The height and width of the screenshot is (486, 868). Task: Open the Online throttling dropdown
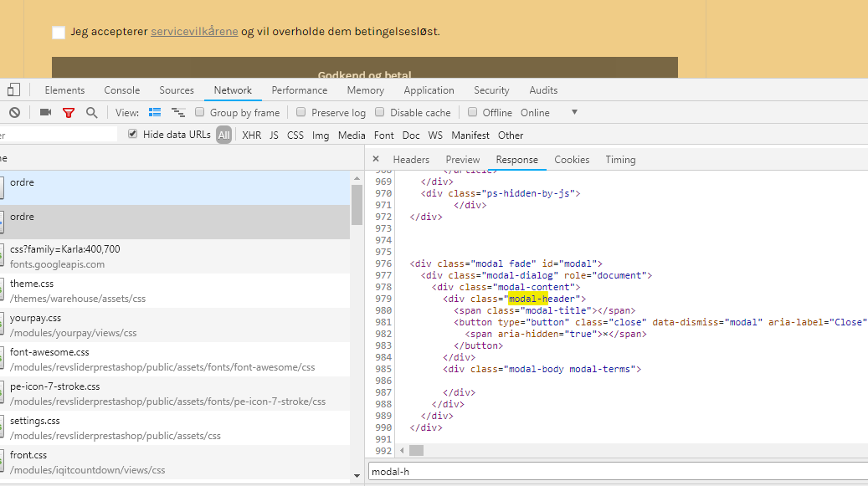[x=574, y=113]
